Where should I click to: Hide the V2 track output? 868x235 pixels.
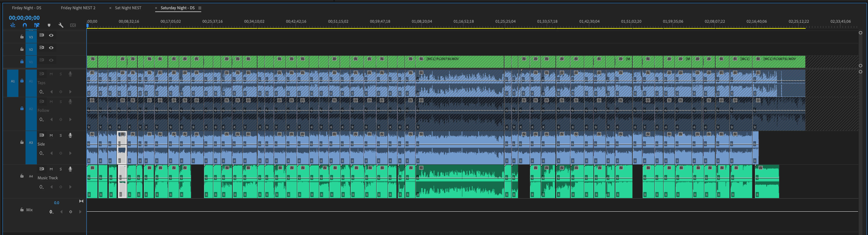pos(51,48)
